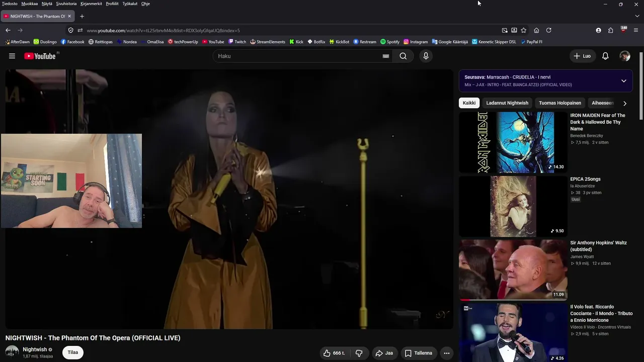
Task: Open the Facebook bookmark
Action: tap(72, 42)
